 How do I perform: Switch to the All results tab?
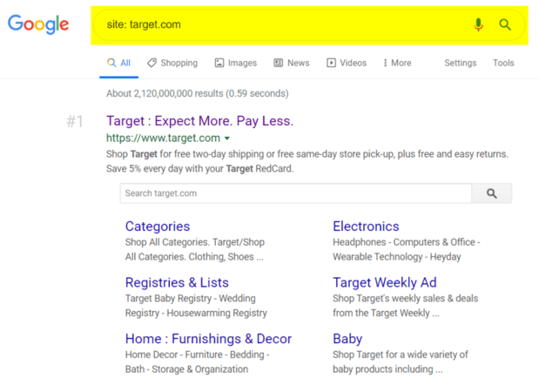(119, 63)
